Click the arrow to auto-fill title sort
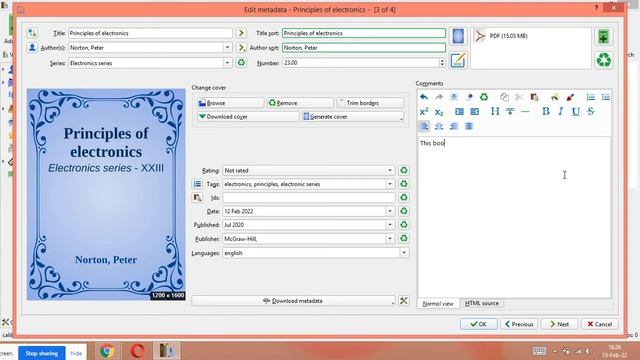 pyautogui.click(x=241, y=33)
